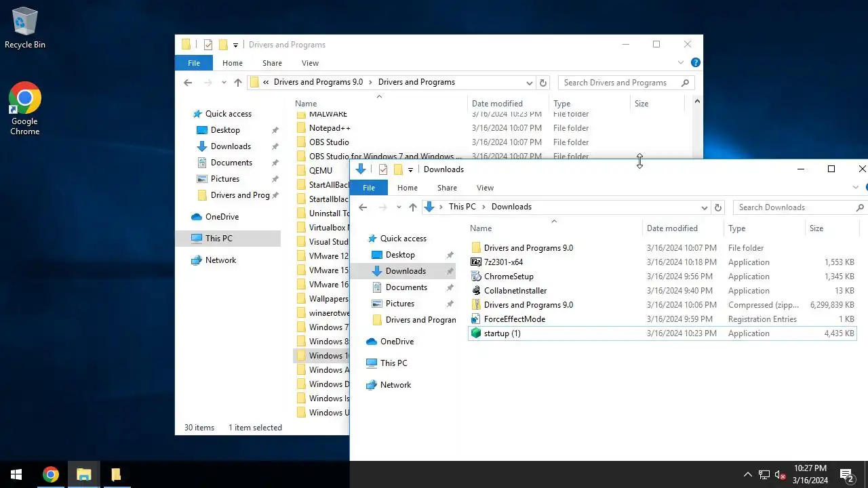Click the CollabnetInstaller file icon
This screenshot has width=868, height=488.
coord(476,291)
